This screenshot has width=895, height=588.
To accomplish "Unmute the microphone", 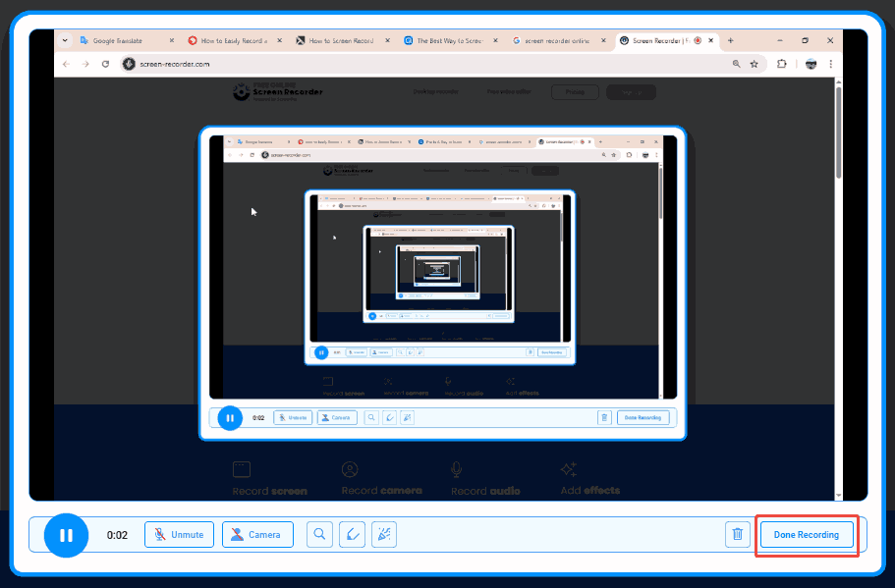I will click(x=179, y=535).
